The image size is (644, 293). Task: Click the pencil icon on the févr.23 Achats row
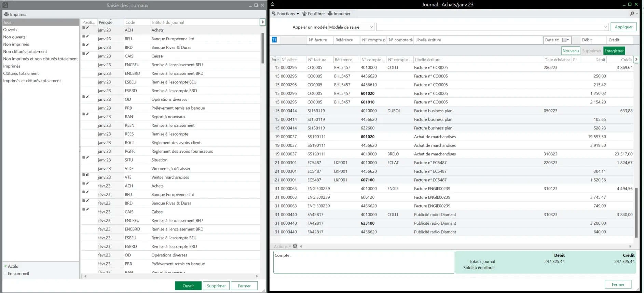(x=87, y=183)
